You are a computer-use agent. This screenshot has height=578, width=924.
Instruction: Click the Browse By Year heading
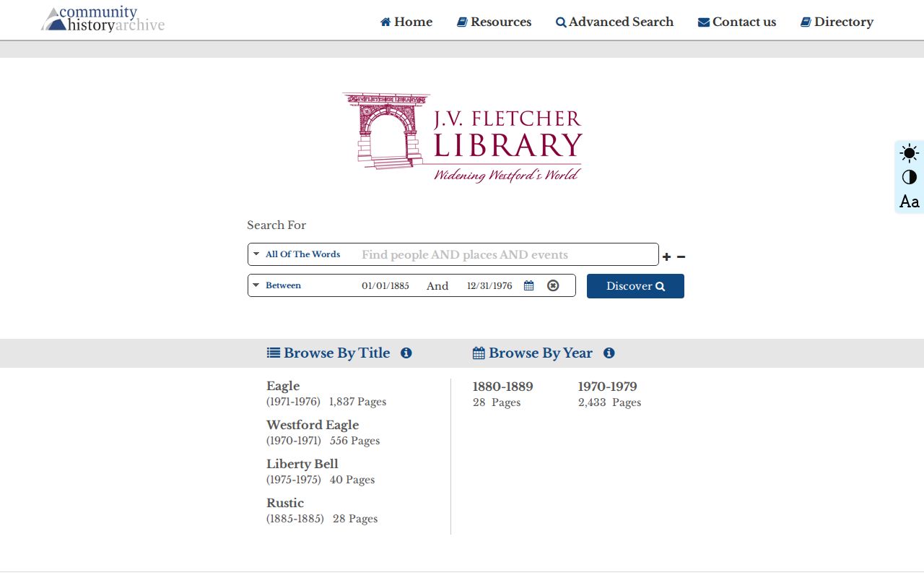533,353
